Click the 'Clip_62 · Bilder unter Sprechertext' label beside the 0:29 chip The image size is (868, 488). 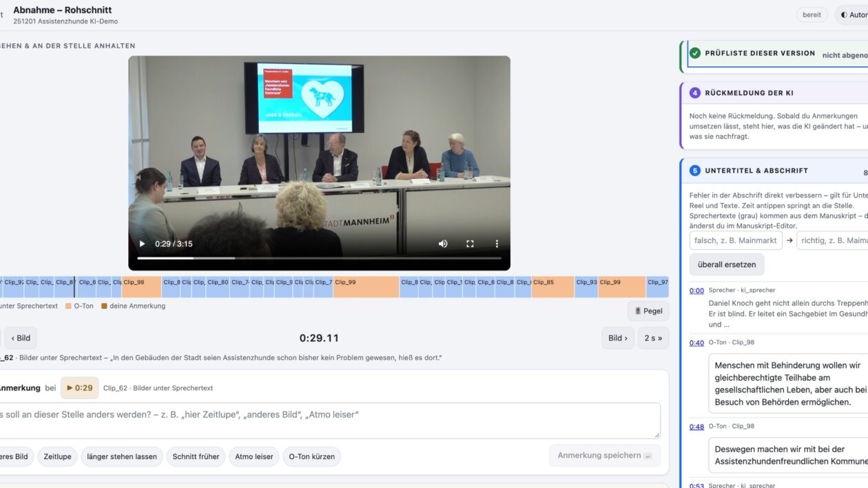(x=158, y=388)
